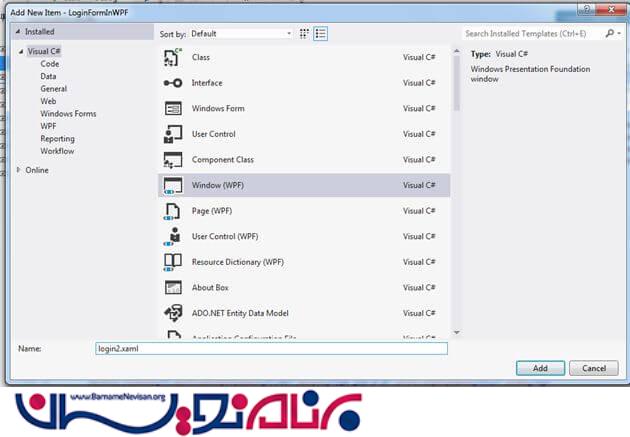The width and height of the screenshot is (630, 437).
Task: Choose the WPF category
Action: pyautogui.click(x=48, y=126)
